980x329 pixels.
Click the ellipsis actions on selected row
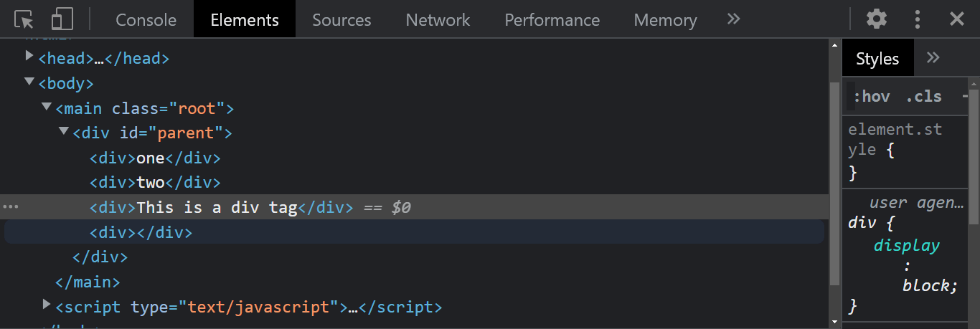(11, 207)
